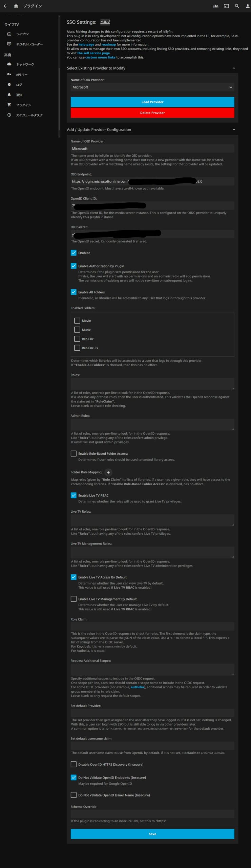Toggle Enable Live TV RBAC

[74, 495]
